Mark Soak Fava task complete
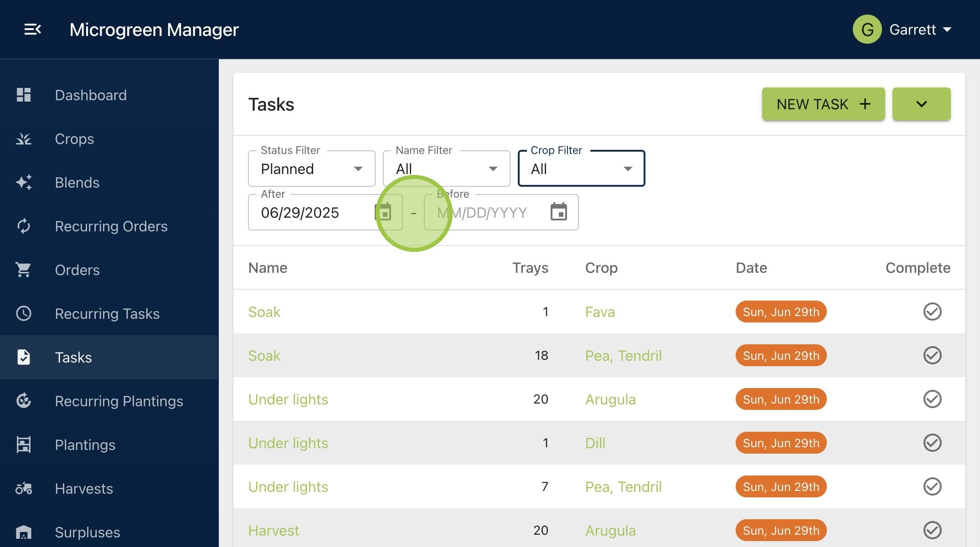Screen dimensions: 980x547 tap(933, 312)
